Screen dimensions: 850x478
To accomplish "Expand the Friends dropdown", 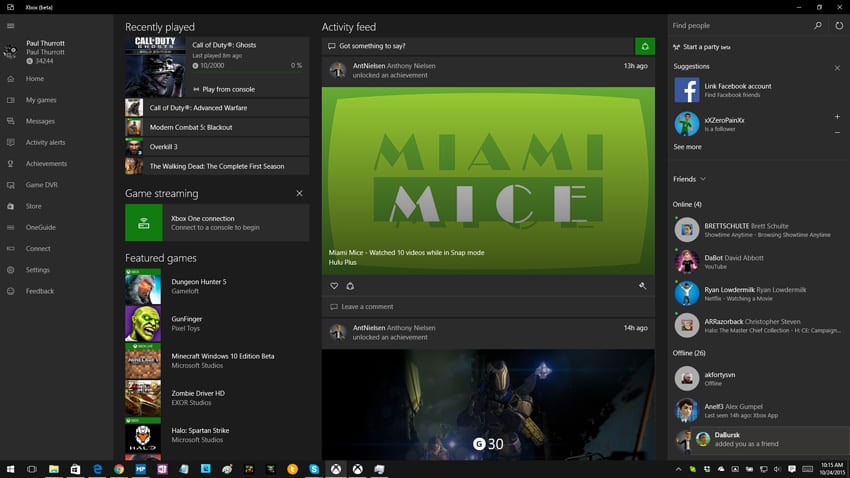I will tap(690, 179).
